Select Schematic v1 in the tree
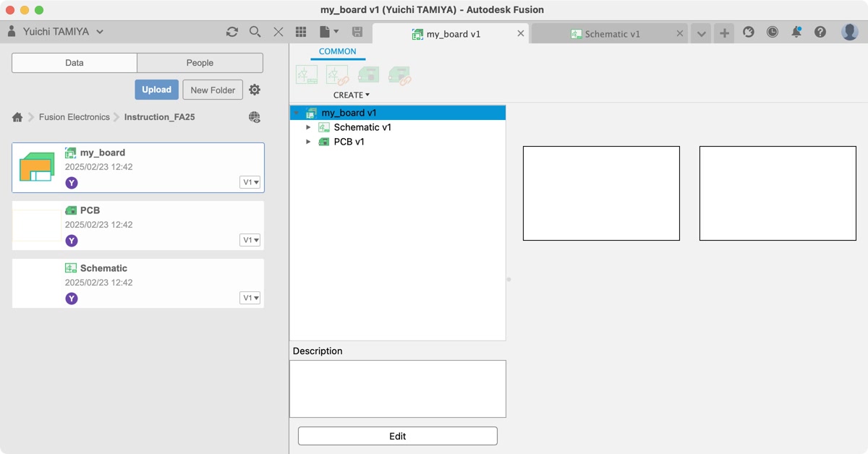This screenshot has height=454, width=868. click(x=362, y=127)
